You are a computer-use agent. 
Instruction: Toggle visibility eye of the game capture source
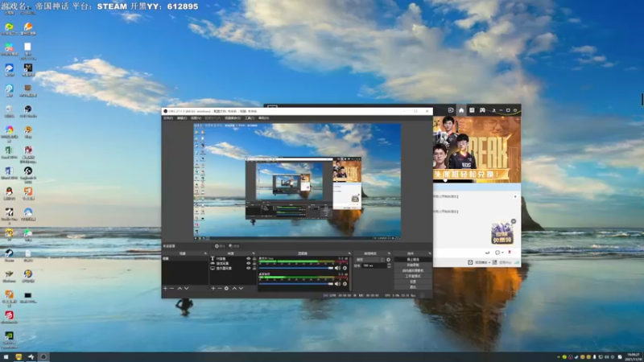pyautogui.click(x=249, y=264)
